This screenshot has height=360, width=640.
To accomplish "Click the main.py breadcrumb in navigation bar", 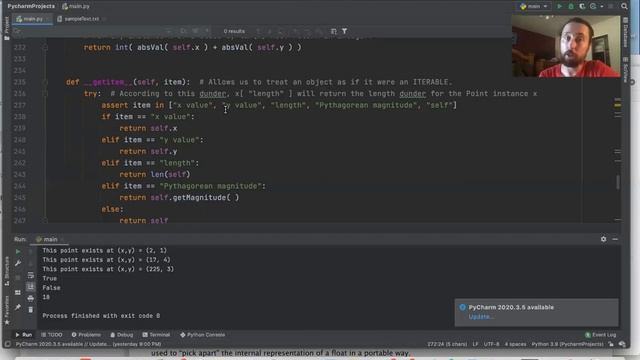I will [76, 6].
